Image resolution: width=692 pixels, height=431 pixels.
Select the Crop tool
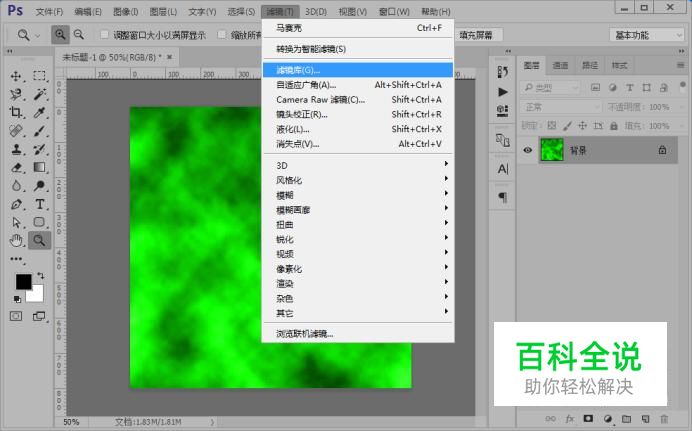pyautogui.click(x=16, y=112)
